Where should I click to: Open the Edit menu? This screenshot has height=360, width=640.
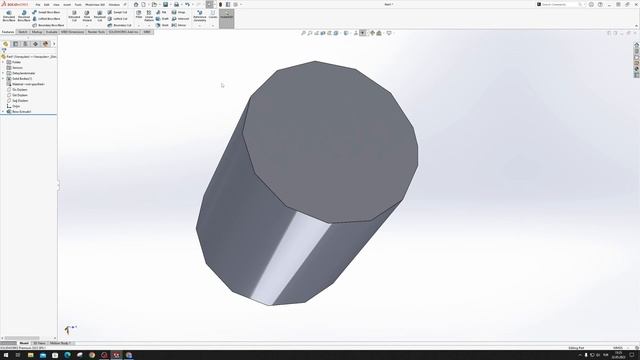[x=47, y=4]
